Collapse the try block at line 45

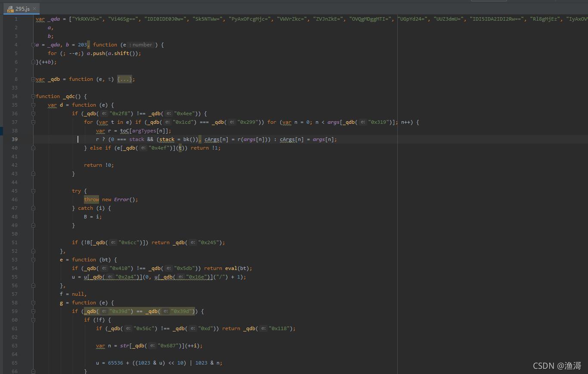(x=33, y=191)
